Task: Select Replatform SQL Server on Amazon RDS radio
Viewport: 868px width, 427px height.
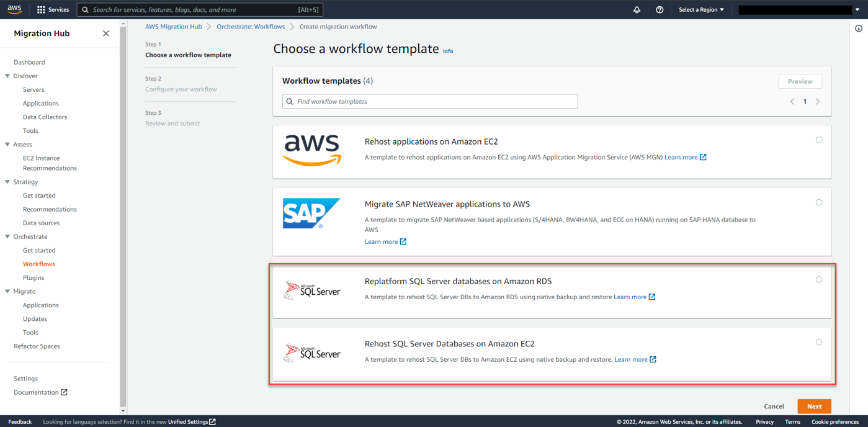Action: pyautogui.click(x=819, y=280)
